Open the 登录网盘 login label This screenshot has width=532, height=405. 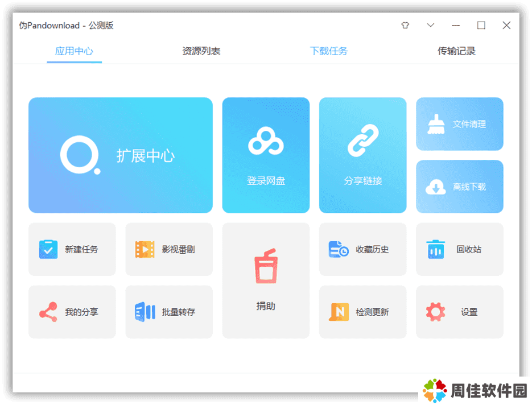tap(266, 181)
